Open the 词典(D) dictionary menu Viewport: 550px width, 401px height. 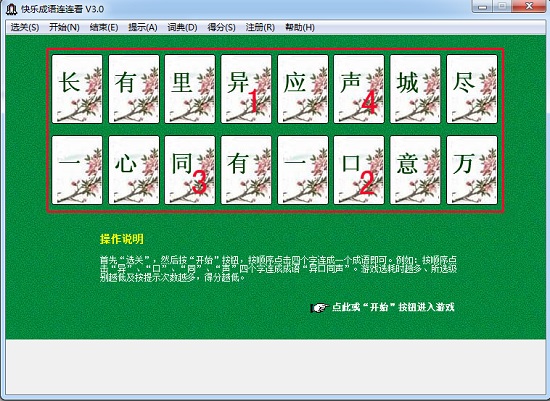click(x=182, y=27)
